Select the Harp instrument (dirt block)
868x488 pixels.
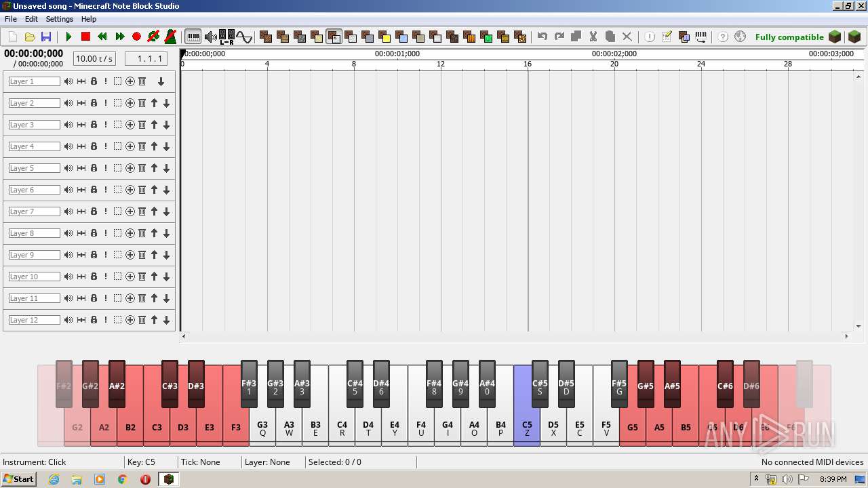pos(266,37)
